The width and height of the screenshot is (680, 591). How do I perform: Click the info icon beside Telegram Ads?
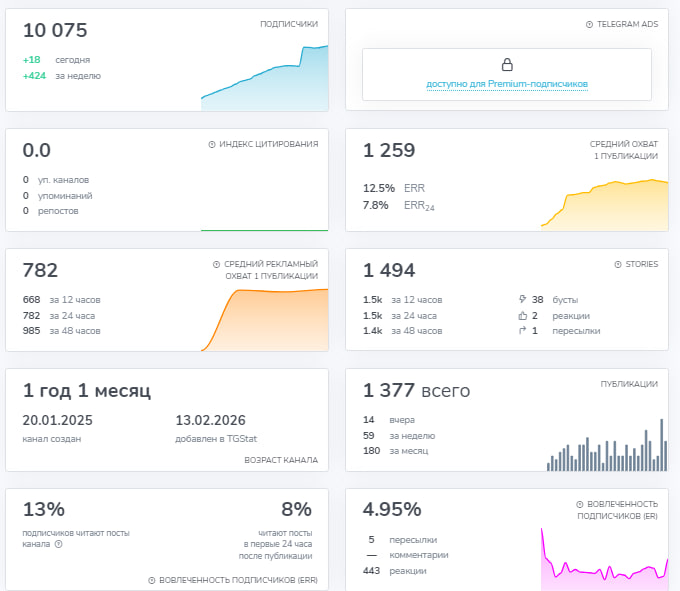click(589, 24)
